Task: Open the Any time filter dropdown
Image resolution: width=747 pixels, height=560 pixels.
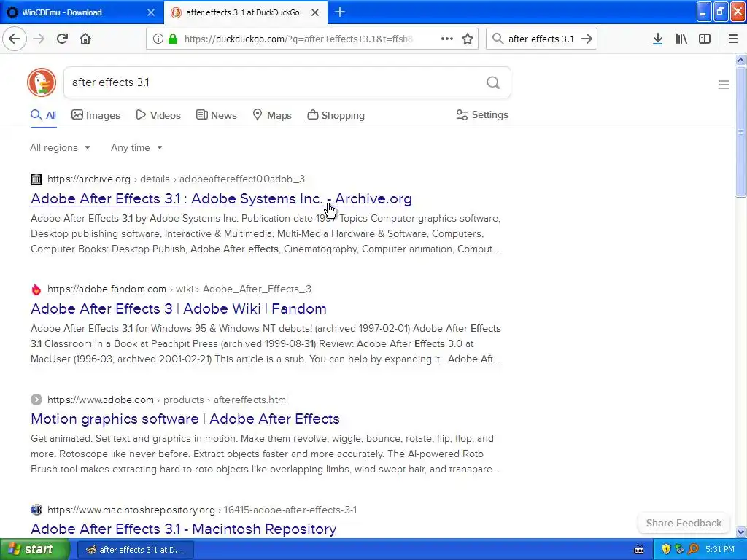Action: click(x=136, y=147)
